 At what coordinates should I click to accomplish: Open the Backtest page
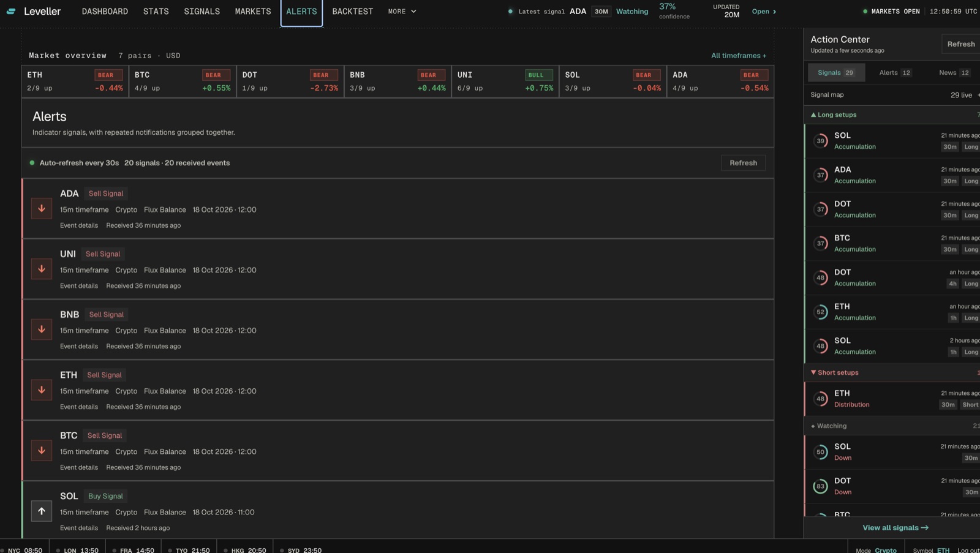click(353, 12)
